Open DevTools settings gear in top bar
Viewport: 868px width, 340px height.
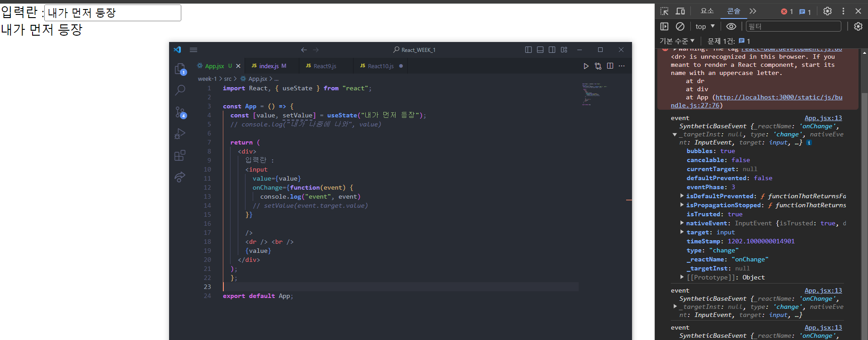pyautogui.click(x=827, y=11)
